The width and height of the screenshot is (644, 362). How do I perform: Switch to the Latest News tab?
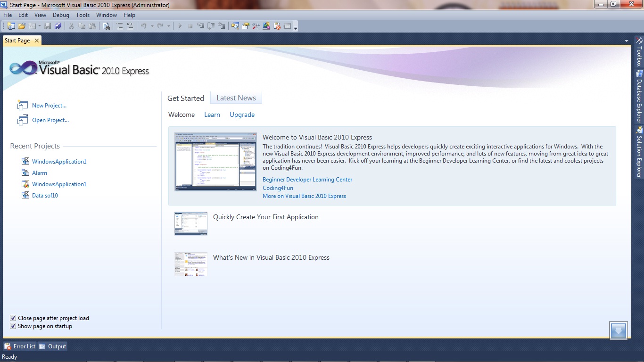pos(236,98)
